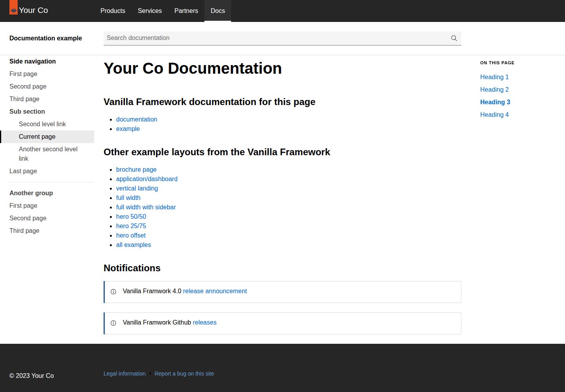Jump to Heading 1
Screen dimensions: 565x392
point(494,77)
